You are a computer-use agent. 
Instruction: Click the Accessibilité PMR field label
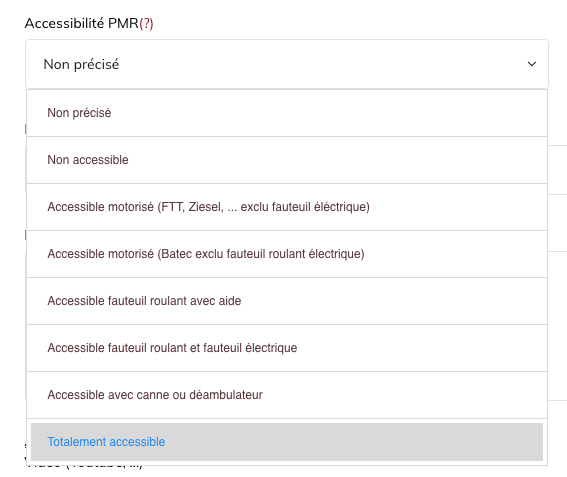[82, 24]
